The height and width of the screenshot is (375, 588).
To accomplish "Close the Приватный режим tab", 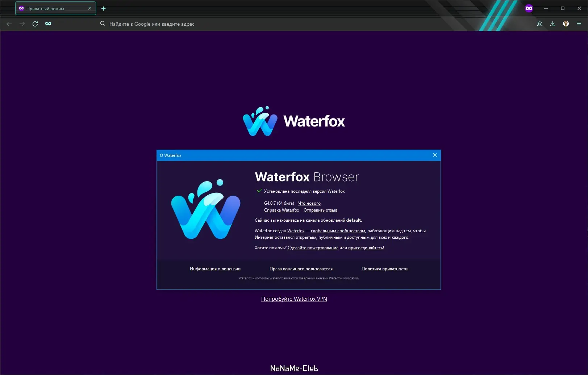I will tap(90, 8).
